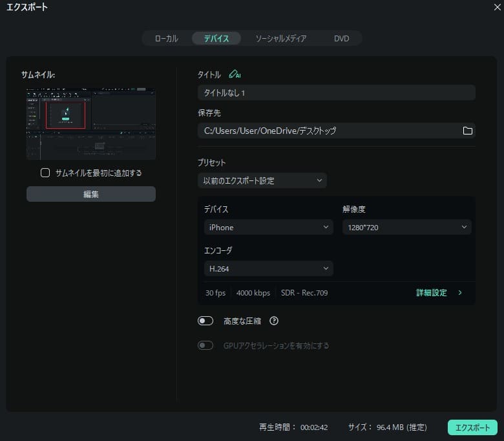Click the タイトル input field タイトルなし 1

click(x=337, y=93)
